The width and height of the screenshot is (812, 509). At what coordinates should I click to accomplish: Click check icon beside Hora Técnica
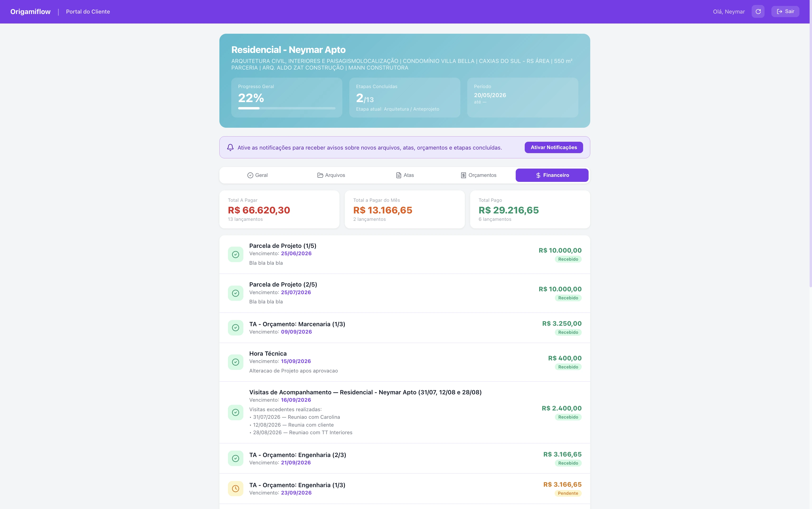click(x=236, y=362)
